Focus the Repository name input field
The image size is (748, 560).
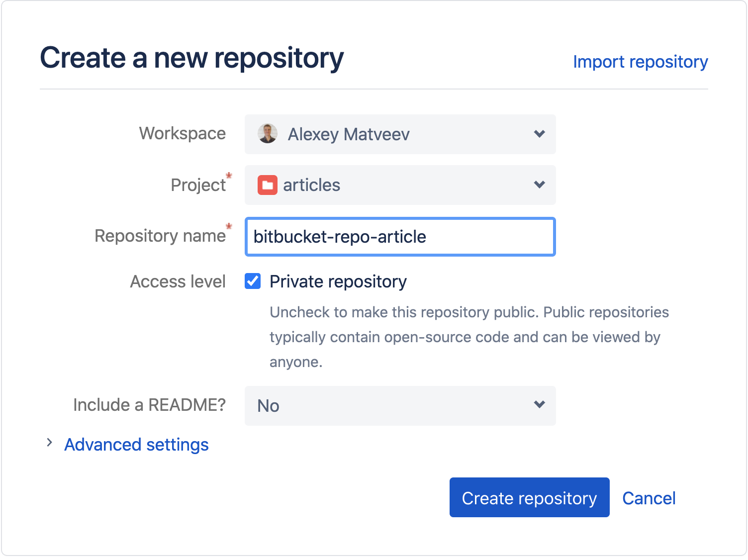point(400,237)
